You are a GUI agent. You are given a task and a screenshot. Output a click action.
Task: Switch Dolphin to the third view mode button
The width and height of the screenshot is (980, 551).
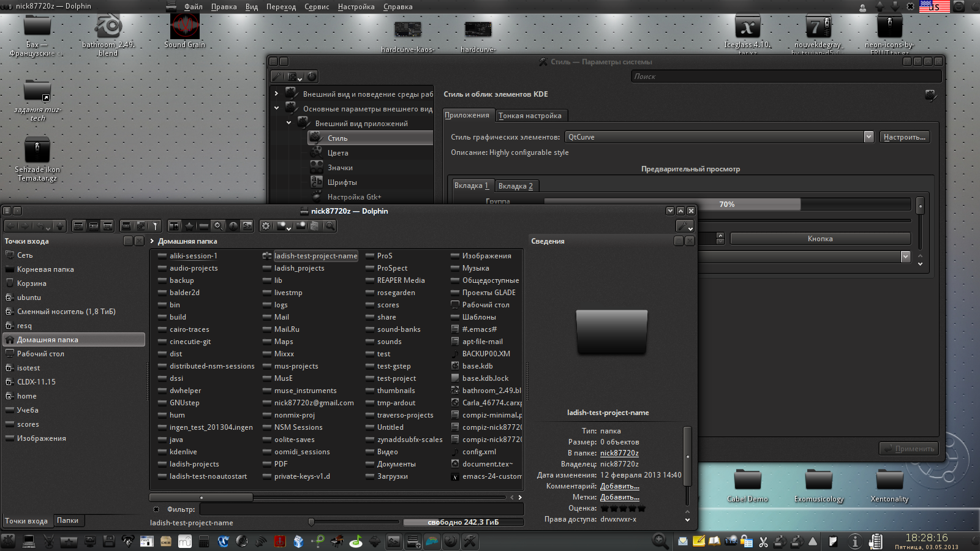click(107, 226)
